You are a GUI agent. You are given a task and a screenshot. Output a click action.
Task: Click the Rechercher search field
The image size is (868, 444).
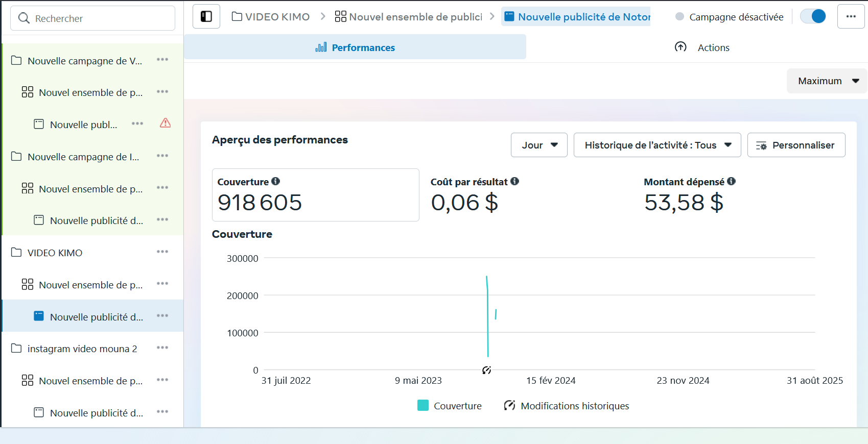click(x=93, y=18)
